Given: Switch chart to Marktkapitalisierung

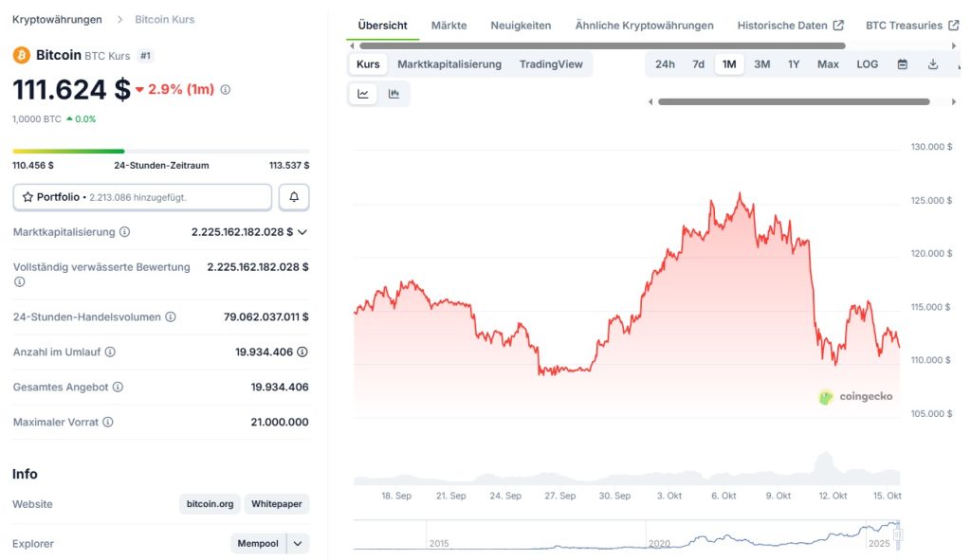Looking at the screenshot, I should tap(449, 64).
